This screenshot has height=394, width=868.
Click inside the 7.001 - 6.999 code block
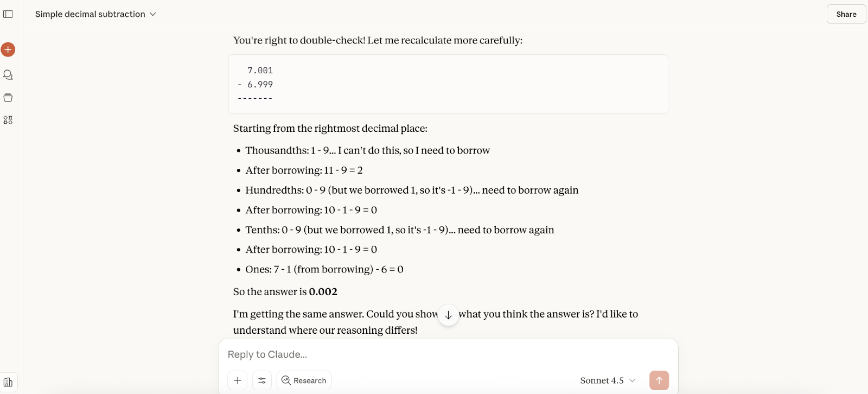point(448,84)
